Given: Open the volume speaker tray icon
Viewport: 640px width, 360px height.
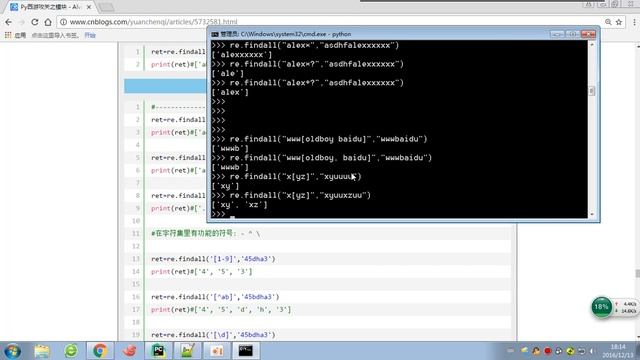Looking at the screenshot, I should 592,351.
